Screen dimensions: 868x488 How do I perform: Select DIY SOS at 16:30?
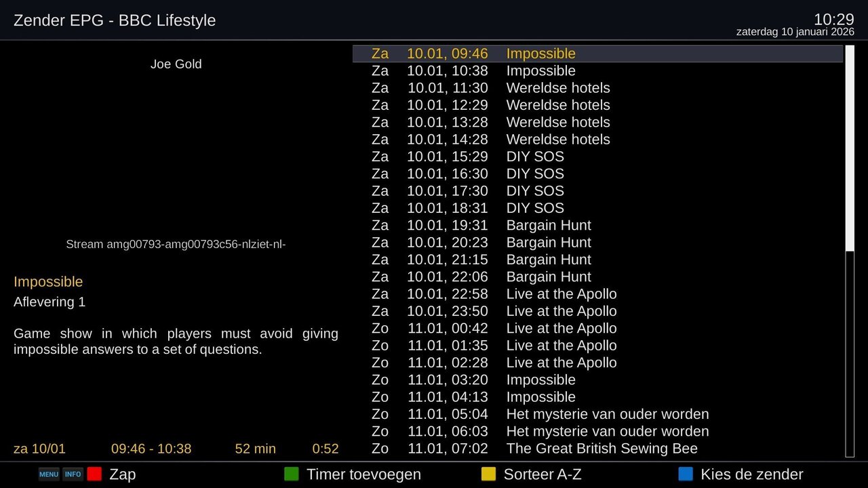(597, 174)
